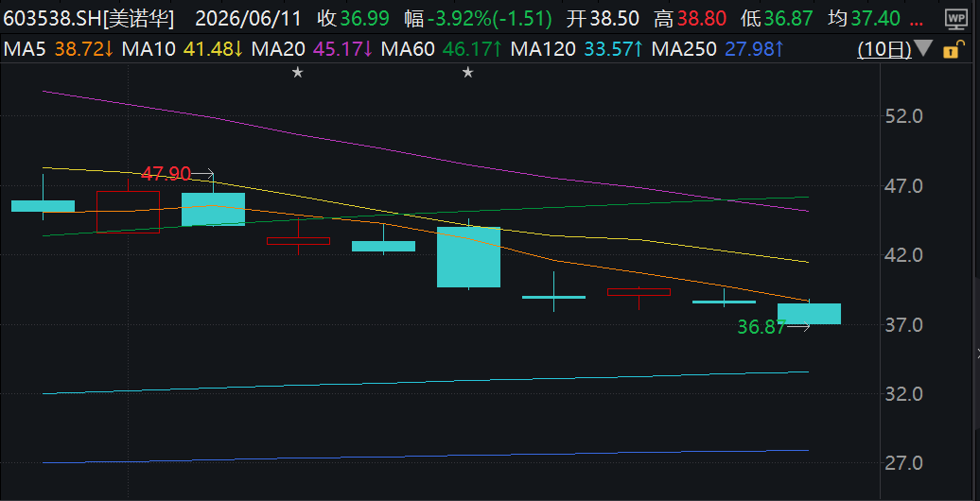Select the last cyan candlestick near 36.87
The height and width of the screenshot is (501, 980).
coord(809,314)
